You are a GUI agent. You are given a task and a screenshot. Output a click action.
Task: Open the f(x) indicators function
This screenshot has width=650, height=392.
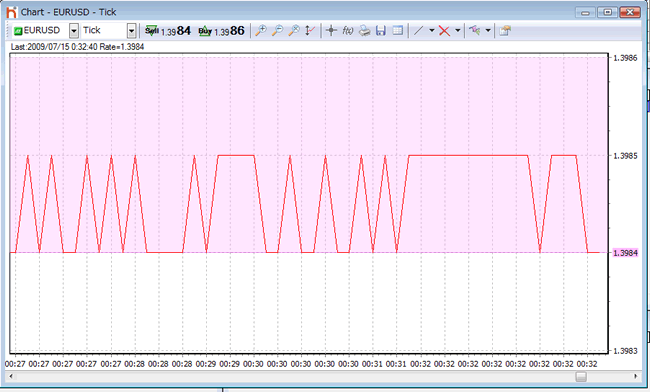coord(348,30)
